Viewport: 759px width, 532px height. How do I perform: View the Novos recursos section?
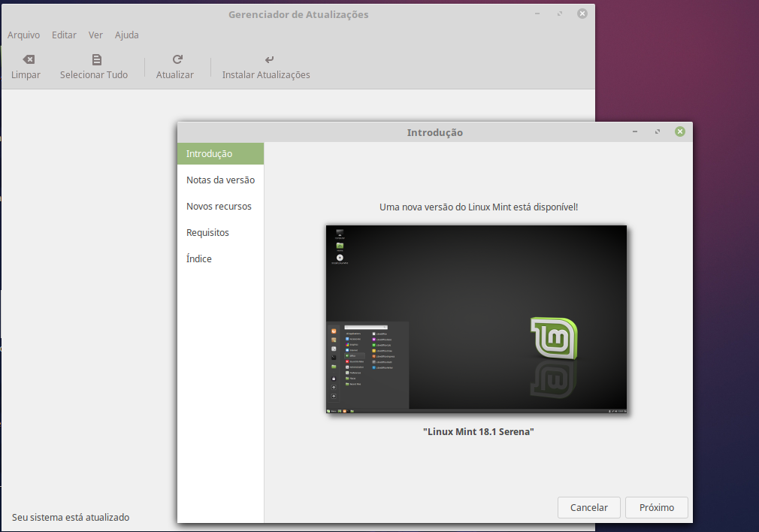click(x=220, y=206)
